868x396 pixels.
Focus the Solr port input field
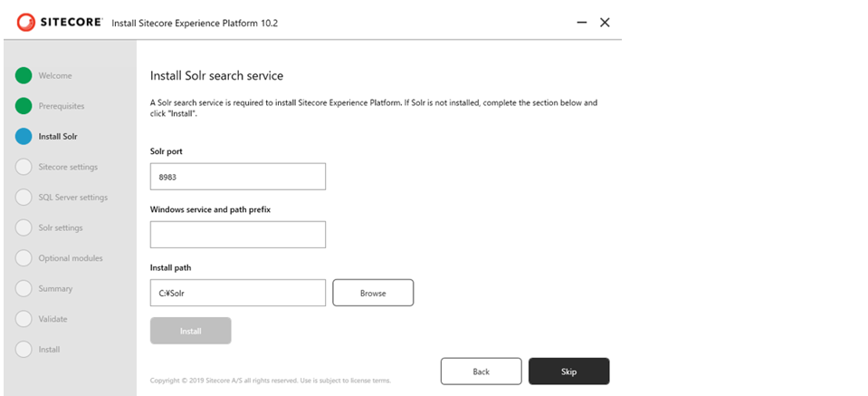pos(238,176)
